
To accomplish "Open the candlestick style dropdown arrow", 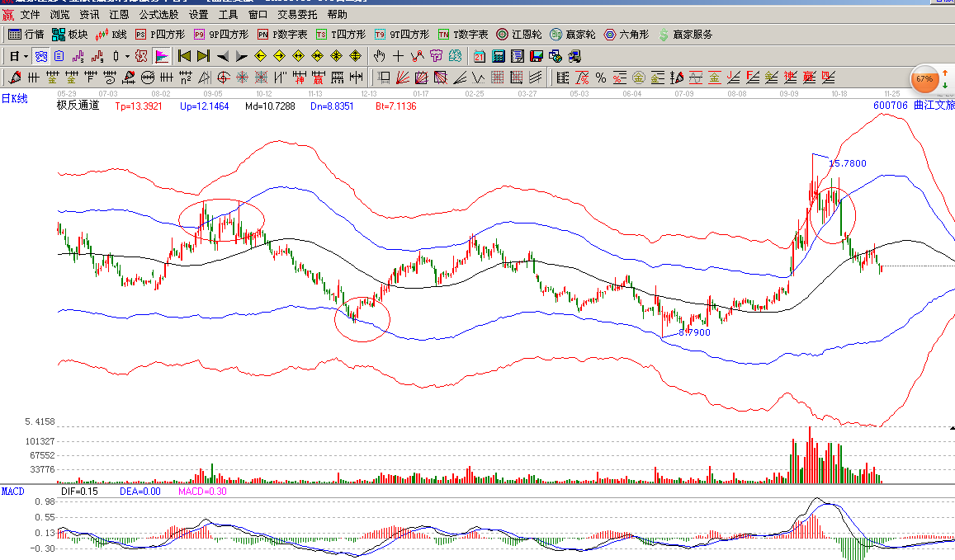I will pyautogui.click(x=126, y=56).
